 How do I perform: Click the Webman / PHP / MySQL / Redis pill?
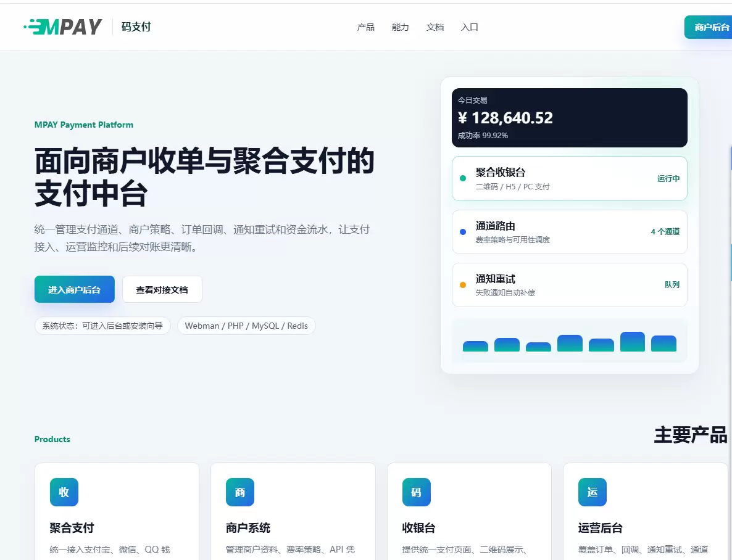[246, 326]
